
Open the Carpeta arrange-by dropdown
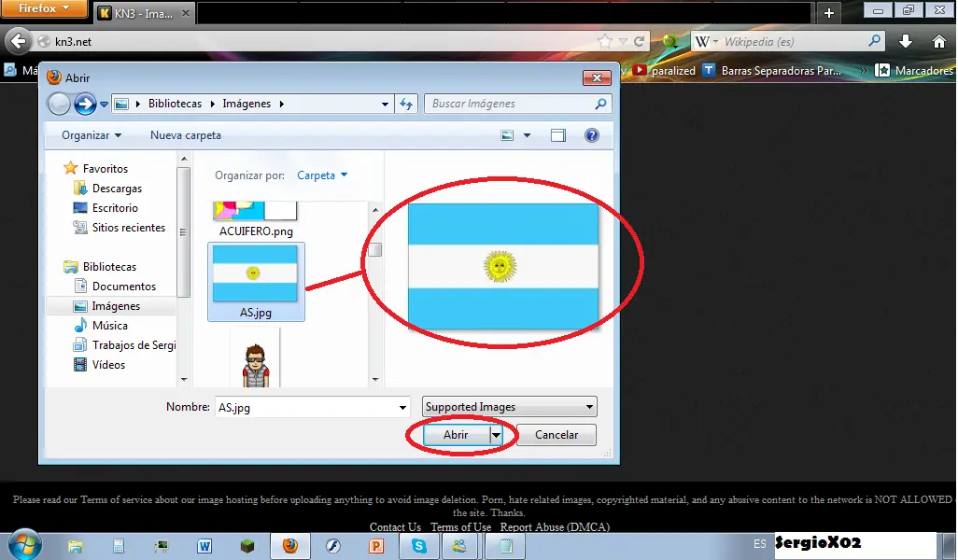(x=322, y=175)
